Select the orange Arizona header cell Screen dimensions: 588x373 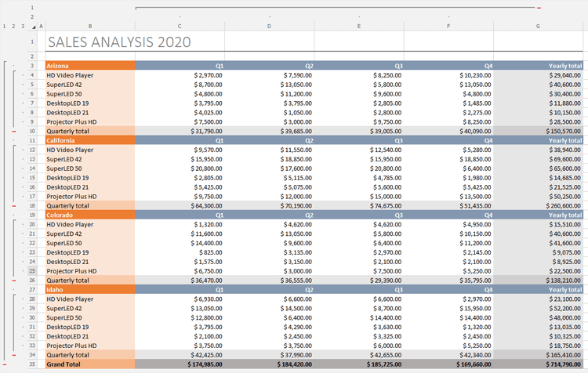click(89, 66)
